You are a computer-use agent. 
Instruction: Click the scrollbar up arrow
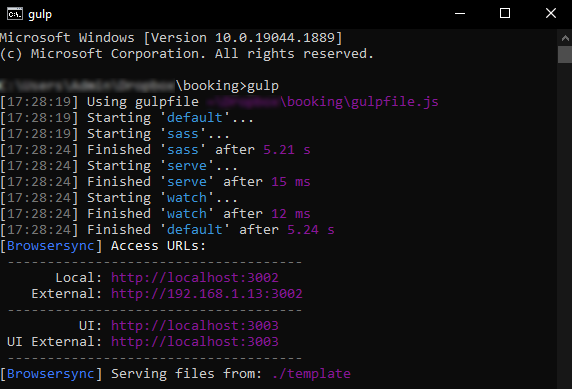[565, 38]
